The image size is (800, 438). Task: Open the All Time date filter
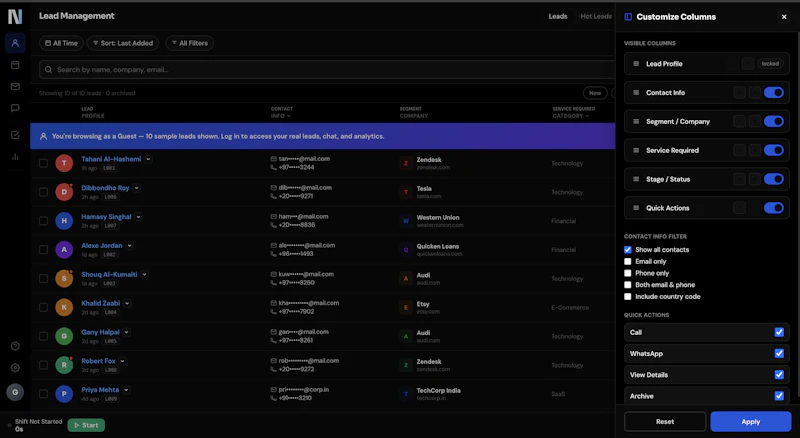coord(61,43)
